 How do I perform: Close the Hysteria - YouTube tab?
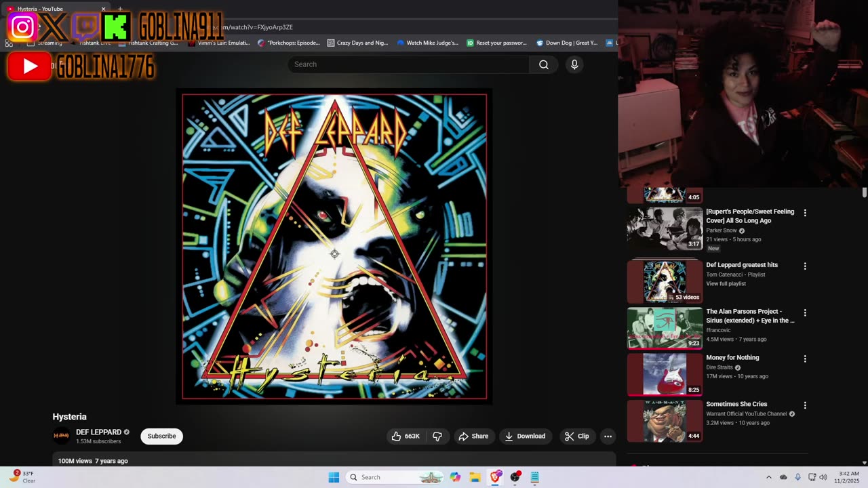tap(103, 9)
